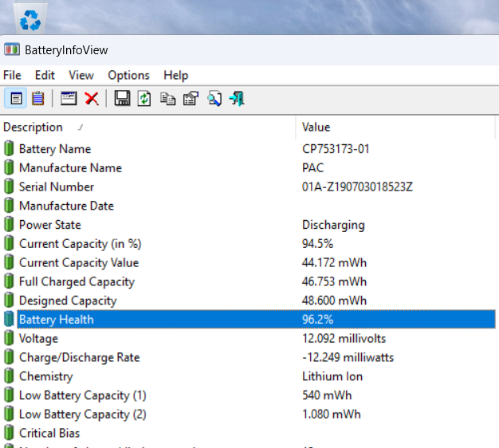Click the 12.092 millivolts value

344,338
